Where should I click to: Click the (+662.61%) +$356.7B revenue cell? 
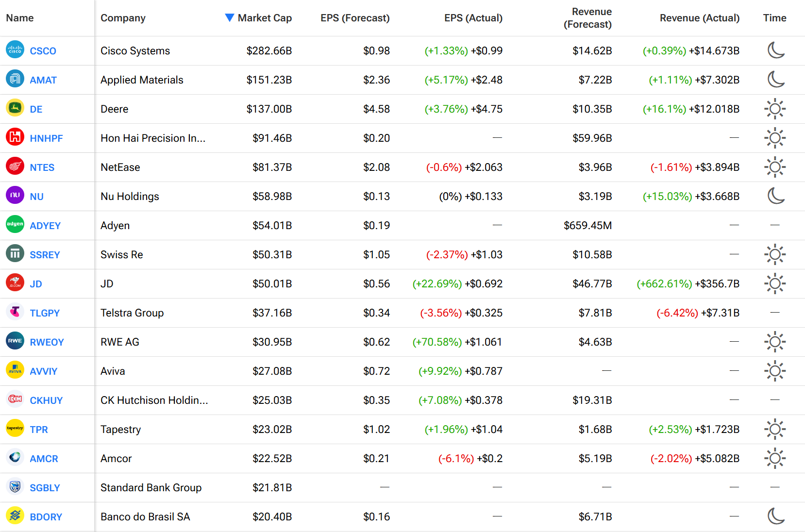point(688,284)
